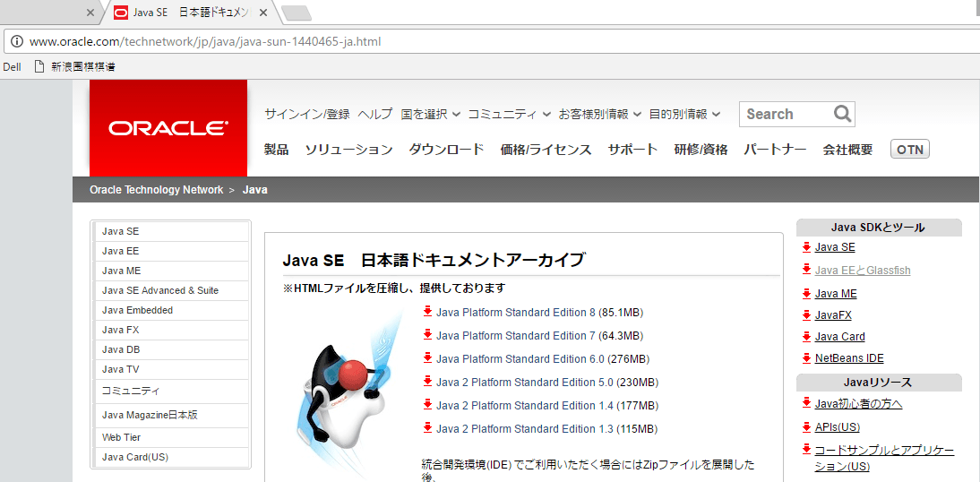Click the red arrow icon next to Java初心者の方へ

point(806,402)
